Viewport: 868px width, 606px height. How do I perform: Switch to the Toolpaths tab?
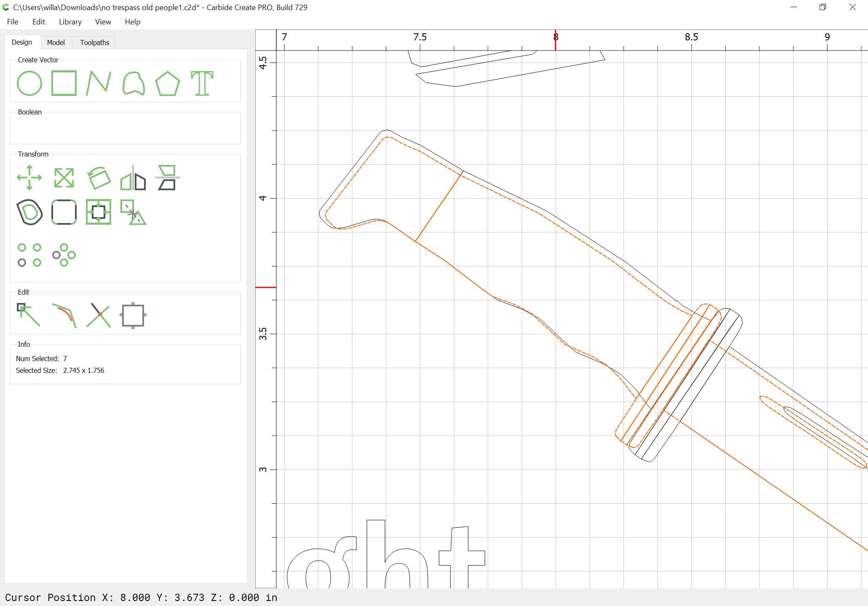[95, 43]
